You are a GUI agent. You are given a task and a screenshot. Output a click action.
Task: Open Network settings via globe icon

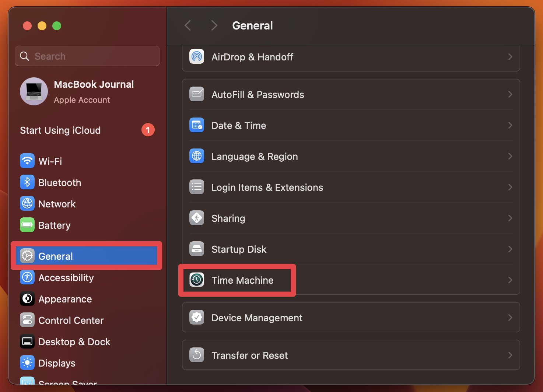[27, 203]
